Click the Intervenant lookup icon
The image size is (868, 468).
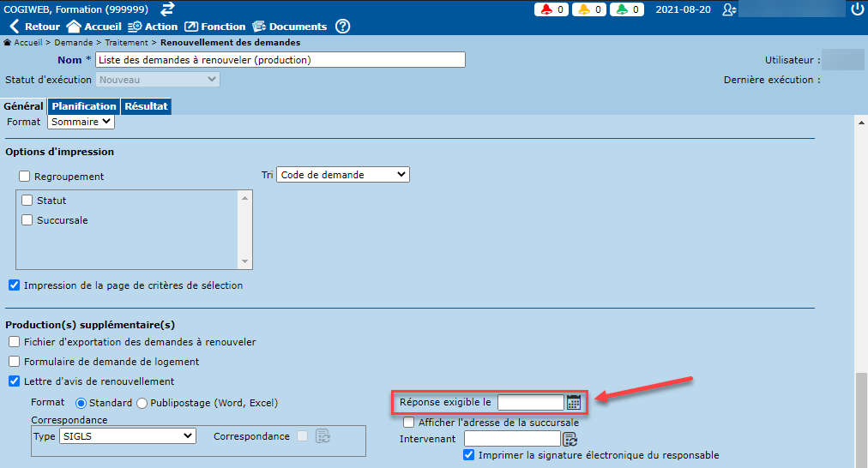tap(570, 439)
